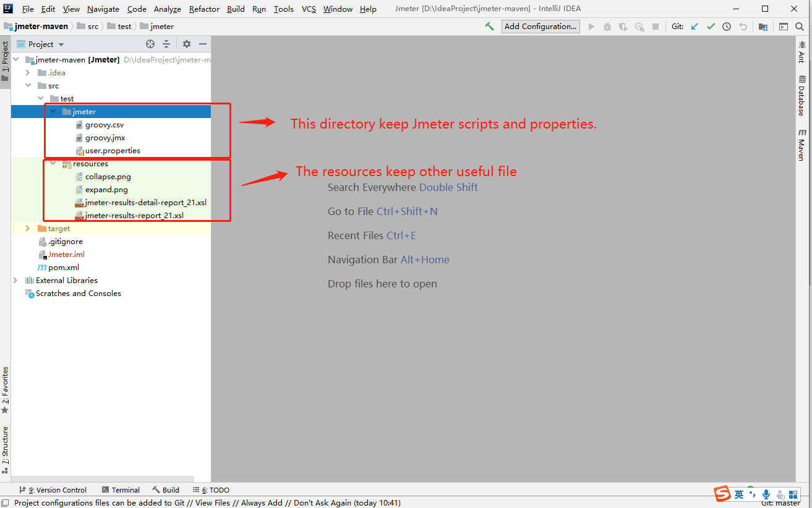Click the Collapse All icon in Project panel
The width and height of the screenshot is (812, 508).
point(166,44)
